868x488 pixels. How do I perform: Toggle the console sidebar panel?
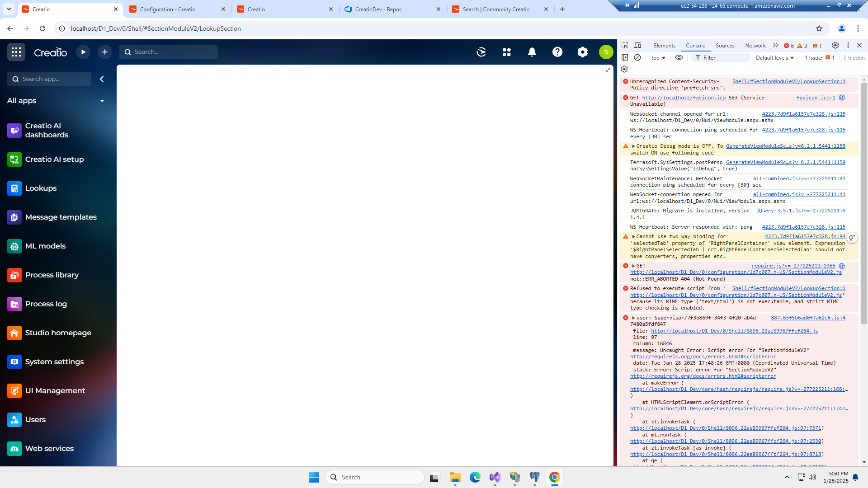pyautogui.click(x=625, y=58)
